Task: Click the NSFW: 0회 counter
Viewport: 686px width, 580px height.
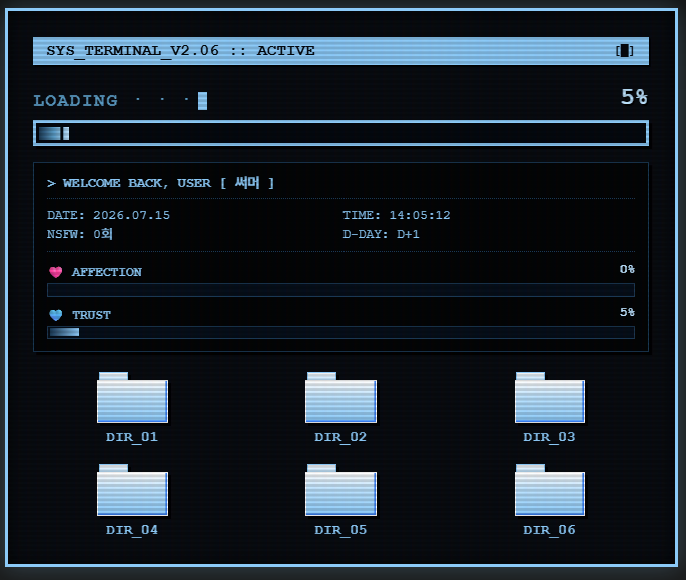Action: pyautogui.click(x=80, y=234)
